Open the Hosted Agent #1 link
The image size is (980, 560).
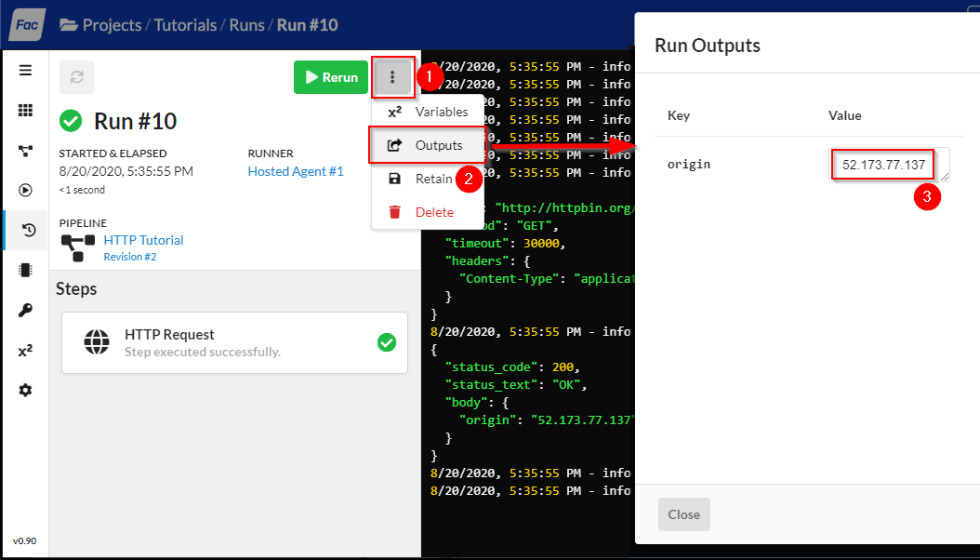296,171
